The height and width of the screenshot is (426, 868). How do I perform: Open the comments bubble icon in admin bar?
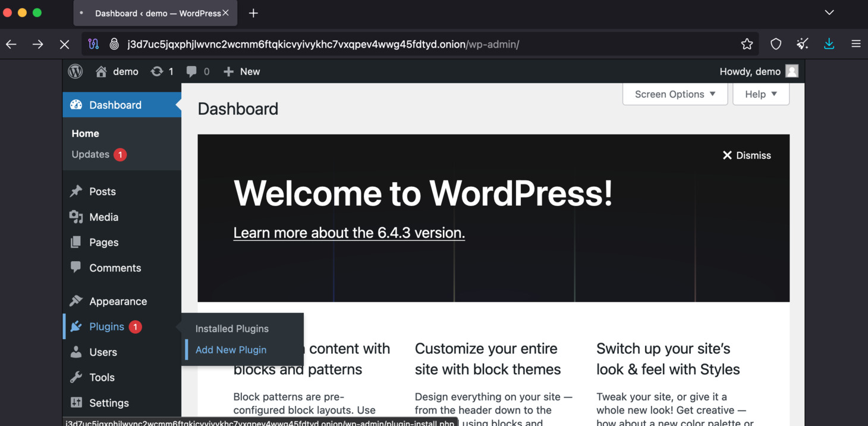point(191,71)
